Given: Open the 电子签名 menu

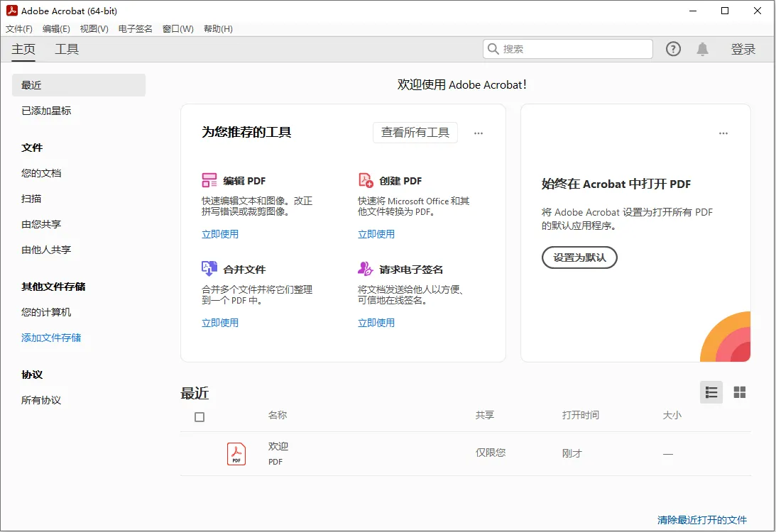Looking at the screenshot, I should (x=135, y=29).
